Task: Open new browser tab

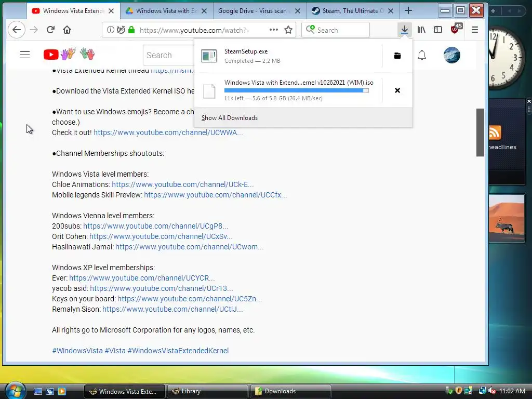Action: pyautogui.click(x=408, y=11)
